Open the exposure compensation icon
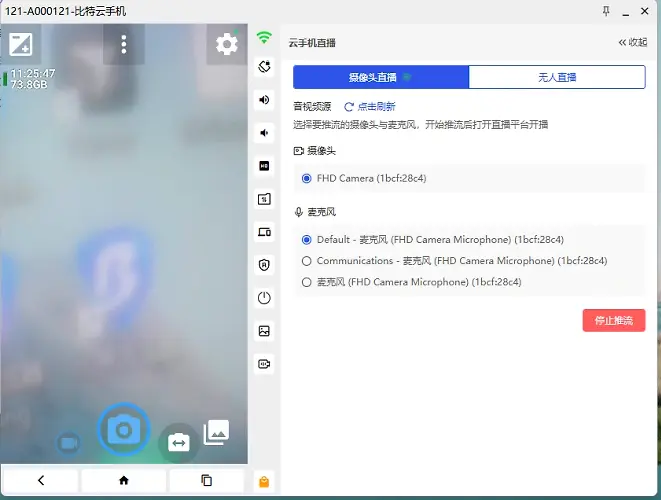Screen dimensions: 661x500 20,45
